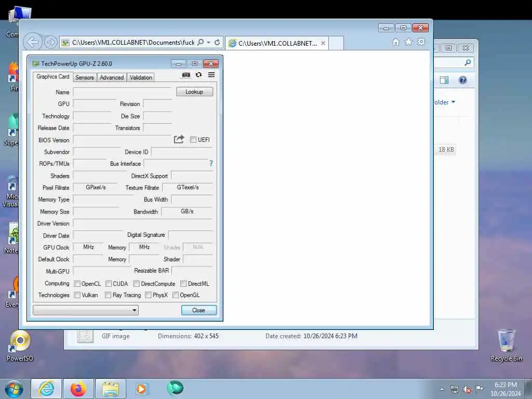
Task: Click the GPU-Z Name field
Action: pyautogui.click(x=122, y=92)
